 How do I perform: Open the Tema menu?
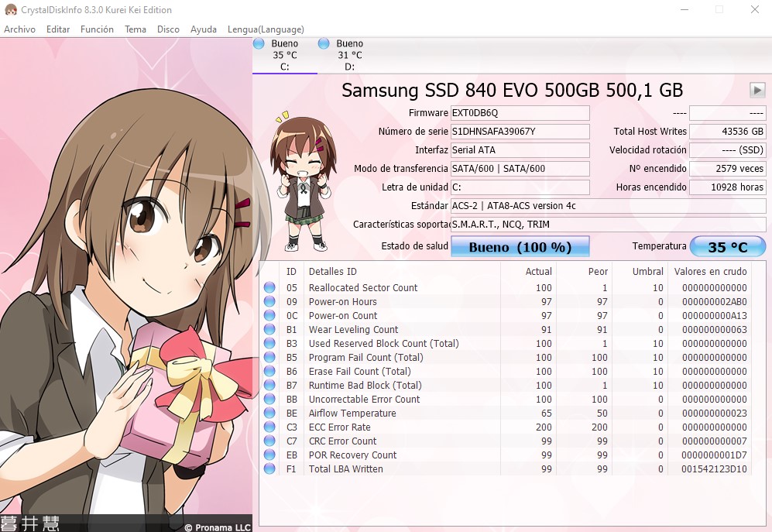pos(136,29)
